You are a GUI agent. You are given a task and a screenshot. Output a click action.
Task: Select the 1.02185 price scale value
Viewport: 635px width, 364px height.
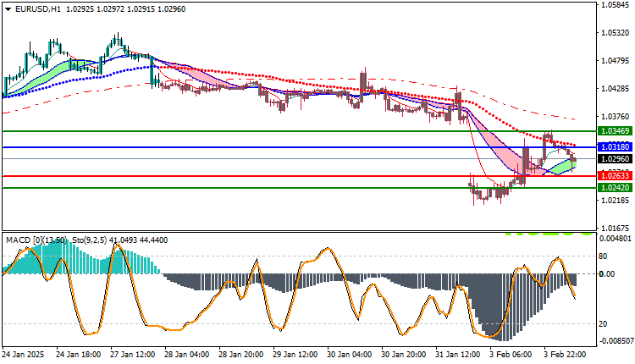click(616, 200)
